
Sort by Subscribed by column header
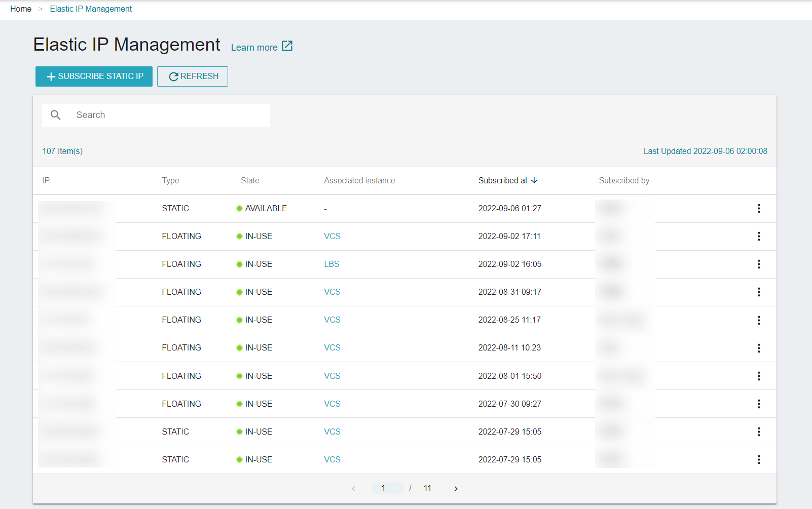tap(624, 180)
